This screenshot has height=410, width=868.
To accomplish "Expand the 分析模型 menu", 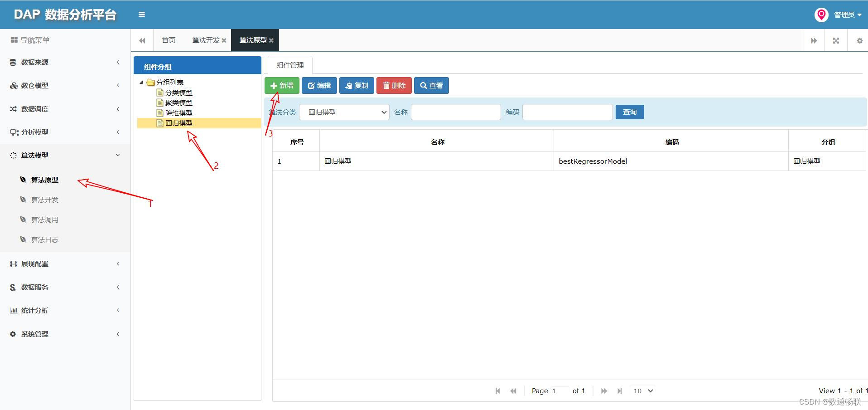I will click(x=65, y=132).
